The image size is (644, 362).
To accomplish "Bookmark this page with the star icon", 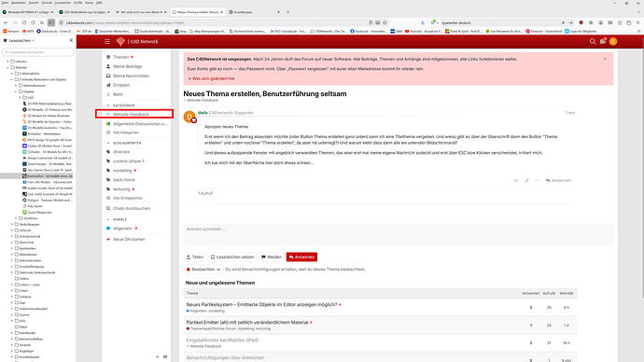I will [x=385, y=22].
